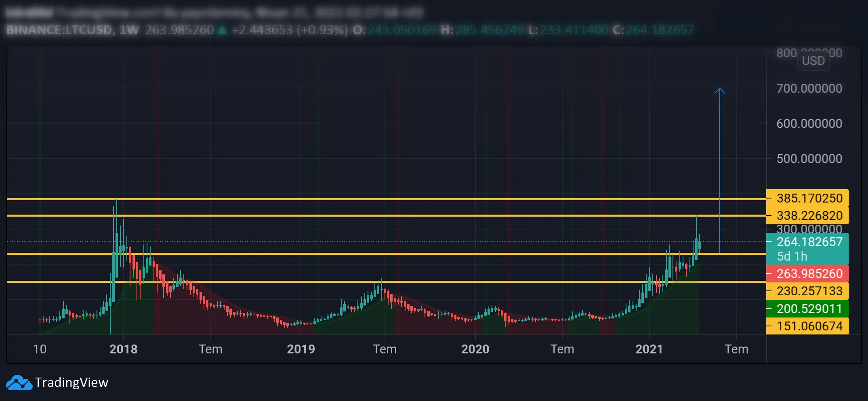Click the 2018 label on time axis

123,349
